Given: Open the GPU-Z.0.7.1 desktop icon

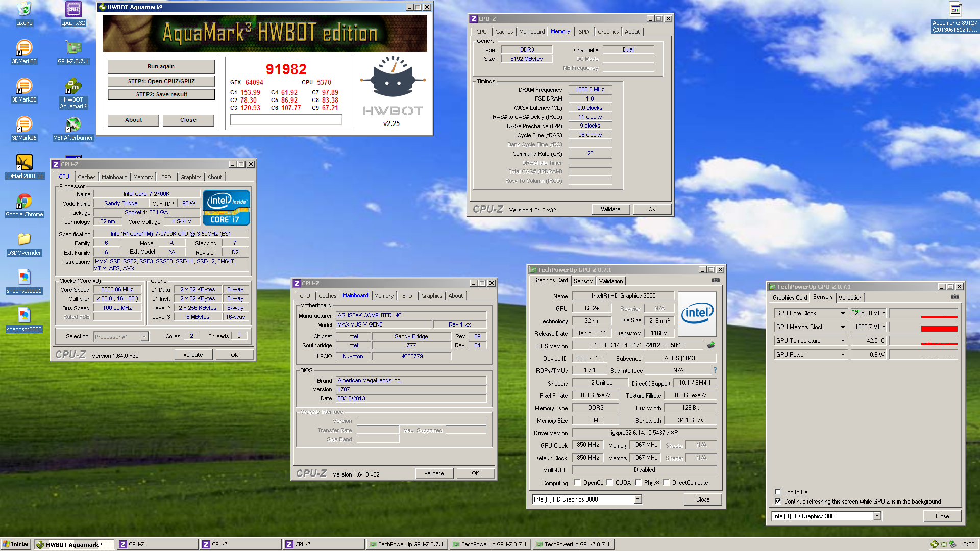Looking at the screenshot, I should pos(73,52).
